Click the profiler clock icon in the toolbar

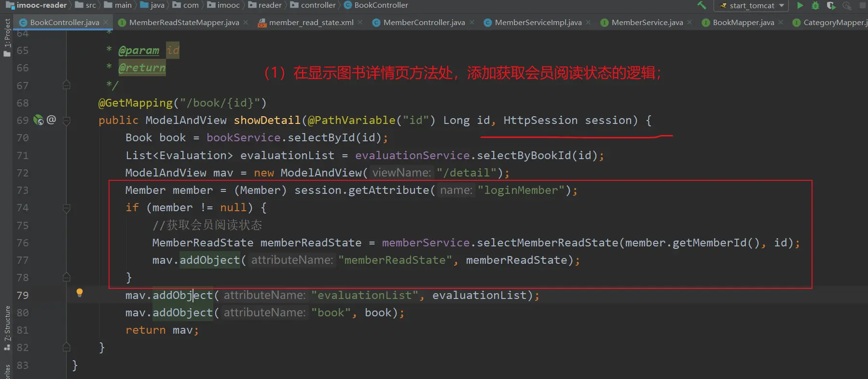pyautogui.click(x=847, y=5)
